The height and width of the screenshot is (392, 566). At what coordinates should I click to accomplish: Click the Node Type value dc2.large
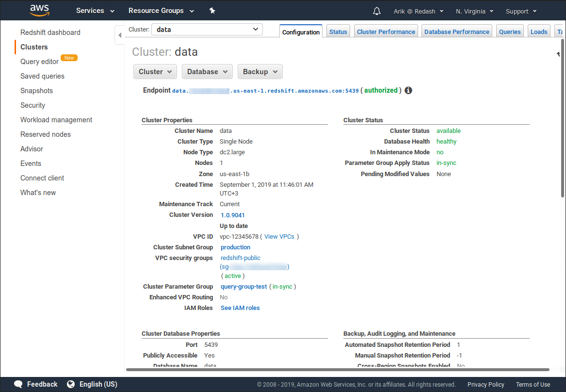coord(232,152)
